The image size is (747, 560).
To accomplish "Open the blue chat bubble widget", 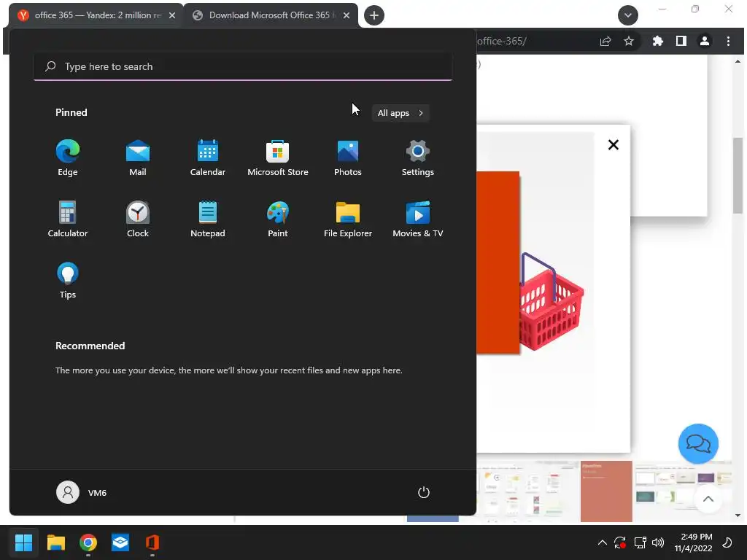I will point(698,444).
